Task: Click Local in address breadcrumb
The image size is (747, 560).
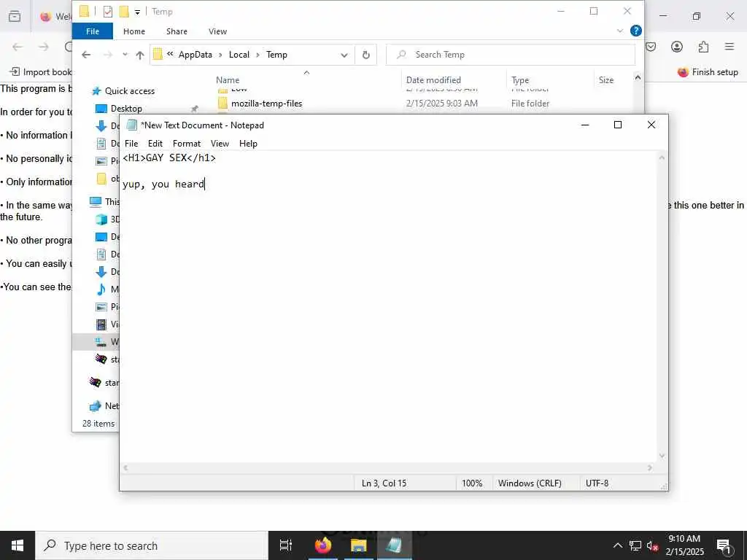Action: [x=239, y=55]
